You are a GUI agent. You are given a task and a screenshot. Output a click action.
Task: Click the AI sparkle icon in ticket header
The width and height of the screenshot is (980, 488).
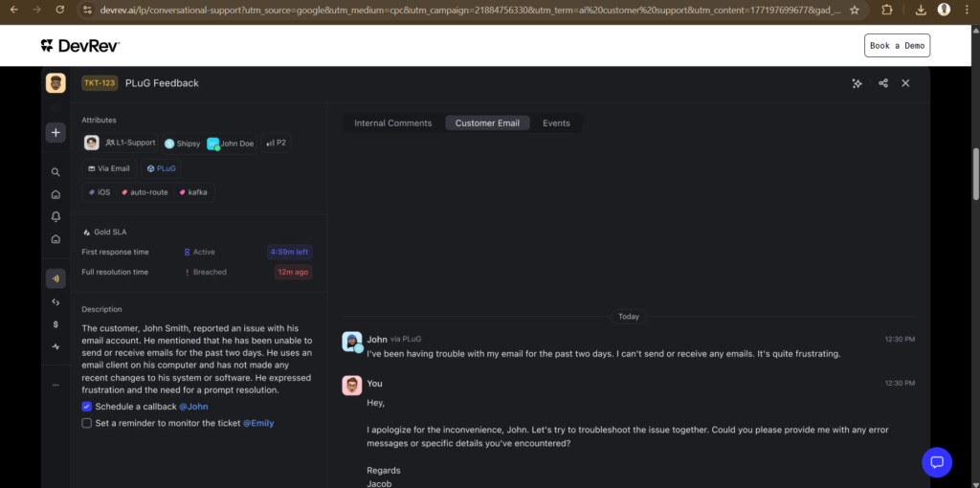[x=857, y=83]
